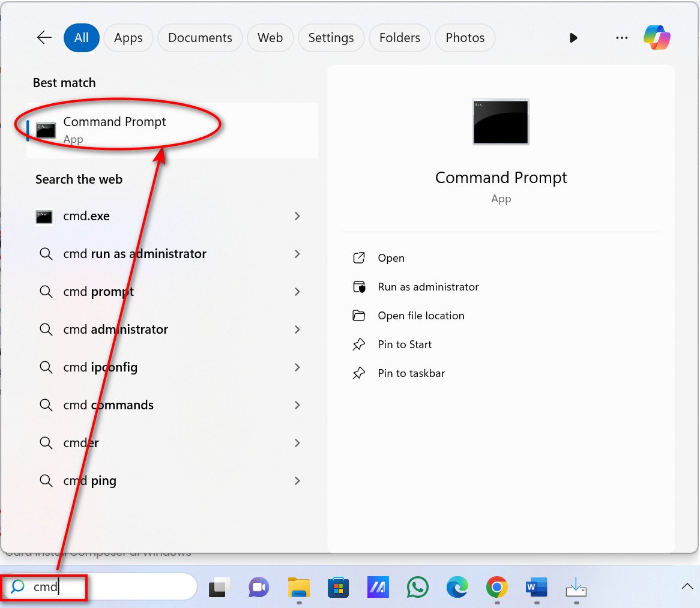
Task: Open File Explorer from the taskbar
Action: [298, 588]
